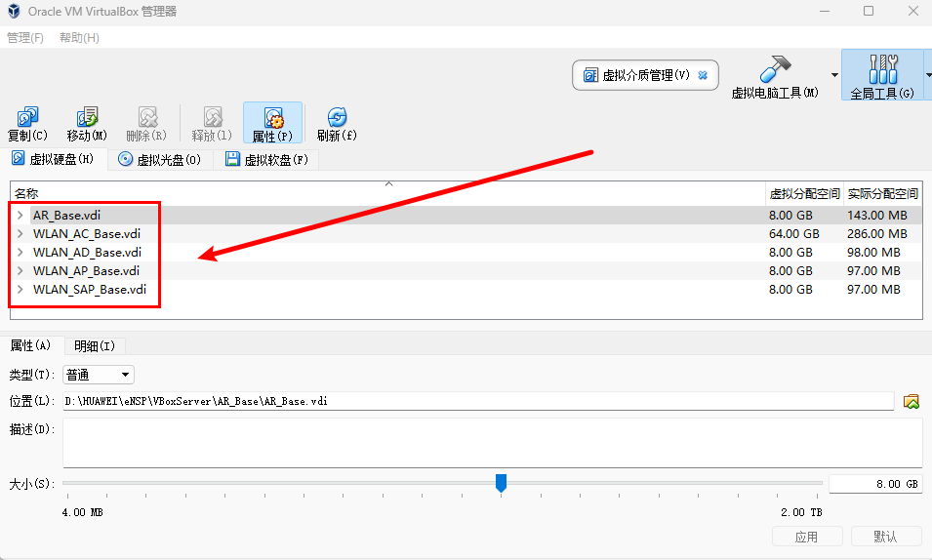Click the 286.00 MB actual size cell
The image size is (932, 560).
(877, 233)
